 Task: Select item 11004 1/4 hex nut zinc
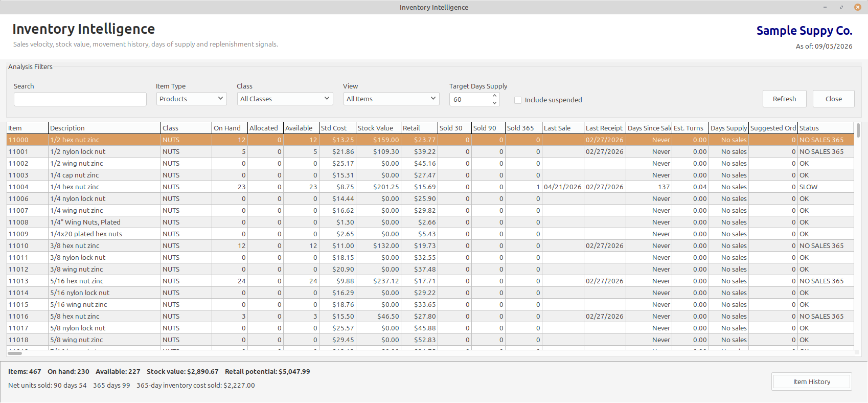[x=430, y=187]
